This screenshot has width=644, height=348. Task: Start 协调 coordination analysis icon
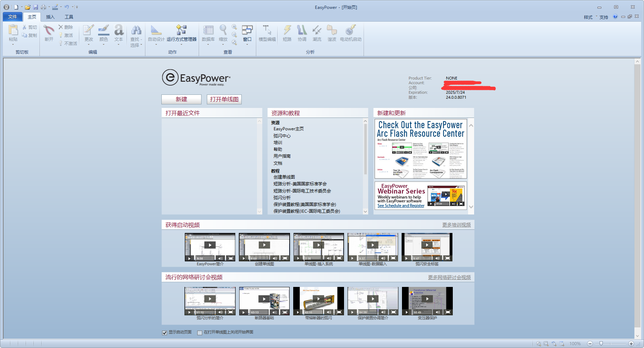click(302, 30)
